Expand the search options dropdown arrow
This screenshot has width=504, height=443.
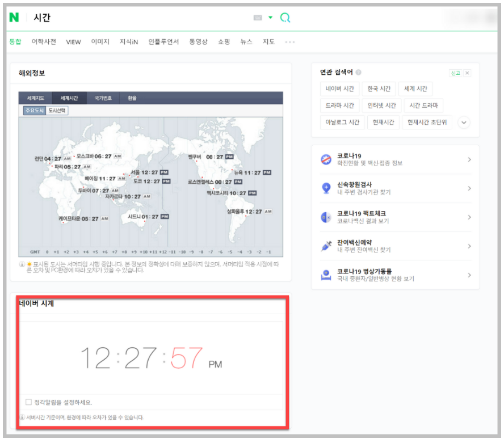(270, 18)
